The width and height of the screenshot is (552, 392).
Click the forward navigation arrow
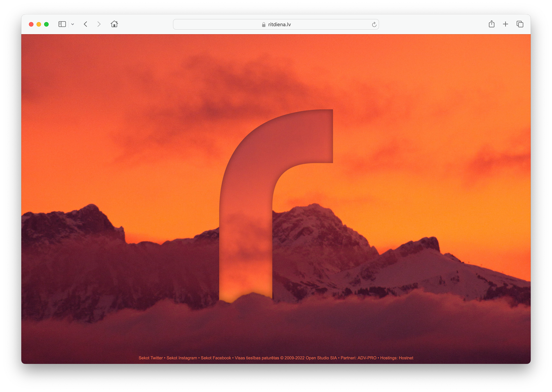point(99,24)
